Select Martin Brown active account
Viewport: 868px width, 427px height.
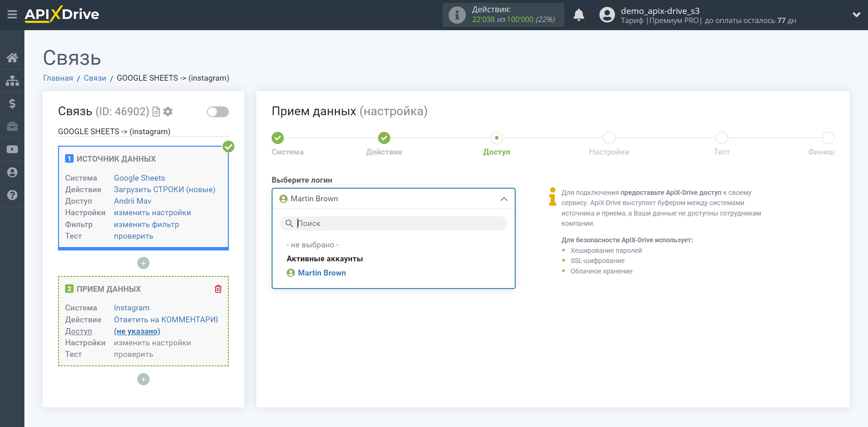point(316,273)
